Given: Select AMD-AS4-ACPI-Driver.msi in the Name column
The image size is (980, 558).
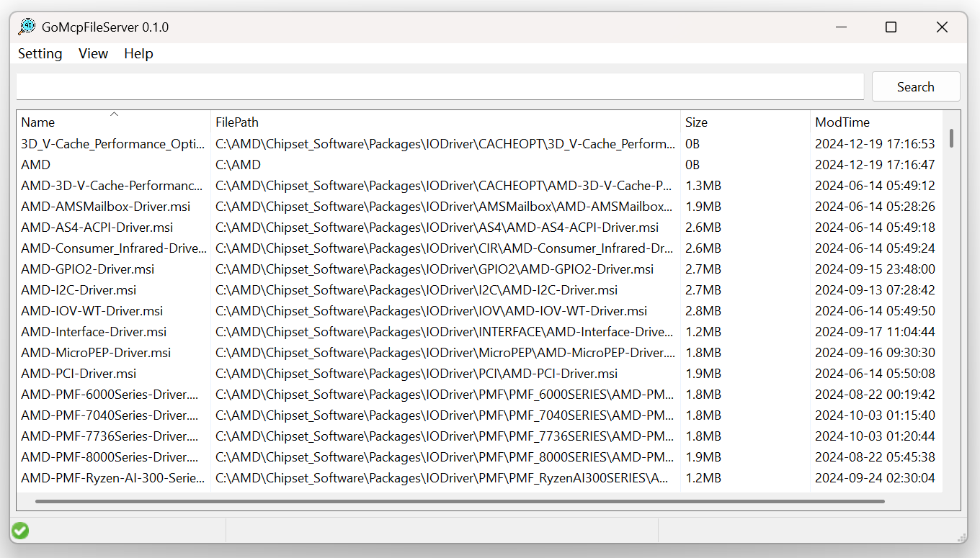Looking at the screenshot, I should (x=97, y=228).
